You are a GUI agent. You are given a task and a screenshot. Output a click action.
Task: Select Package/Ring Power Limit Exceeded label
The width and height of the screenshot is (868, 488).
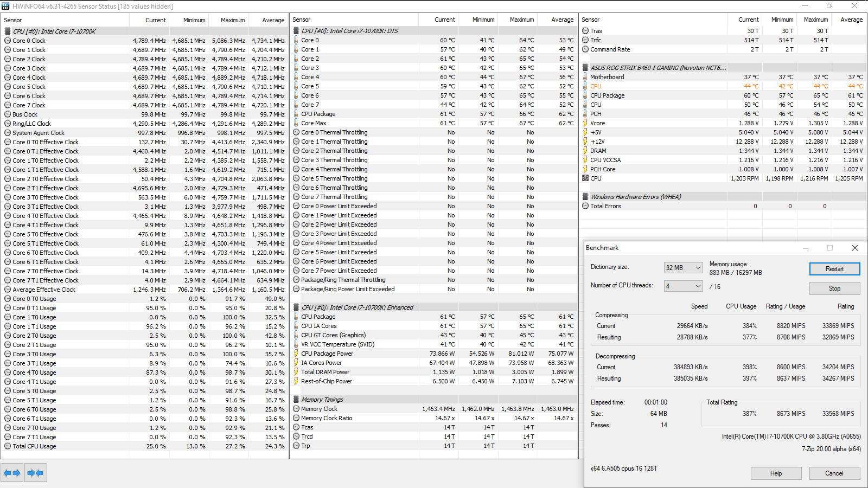pos(348,289)
